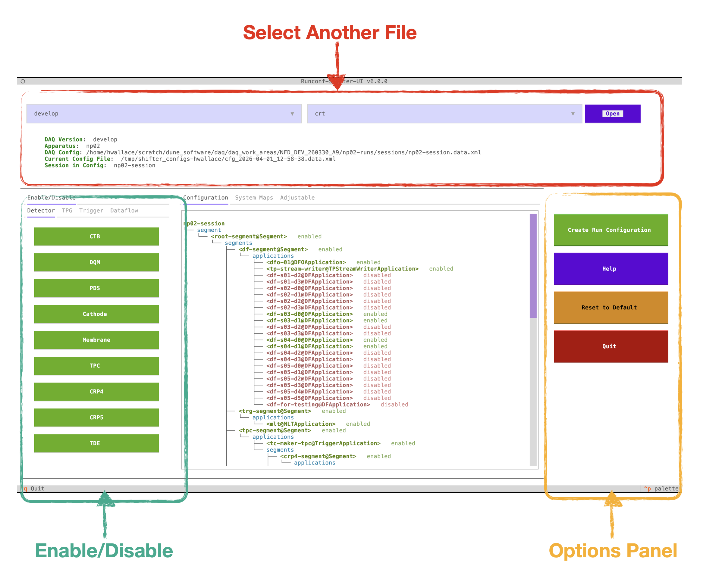
Task: Click the Open button
Action: (x=612, y=114)
